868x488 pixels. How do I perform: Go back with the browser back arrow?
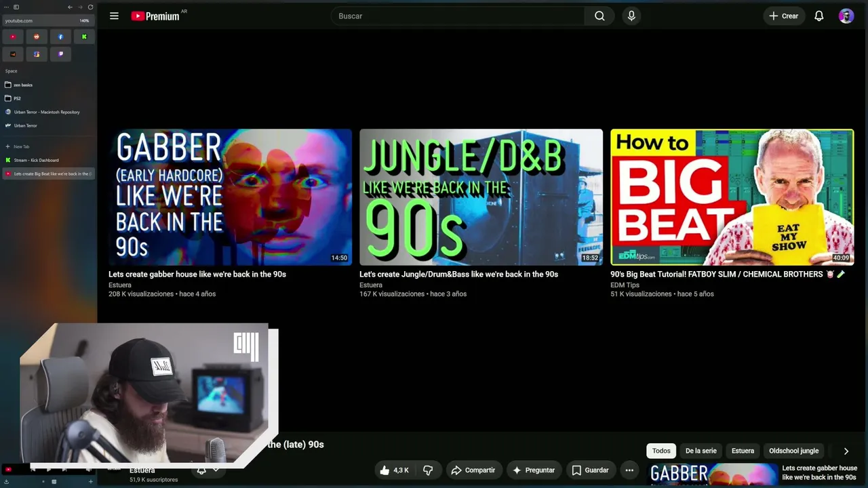70,7
